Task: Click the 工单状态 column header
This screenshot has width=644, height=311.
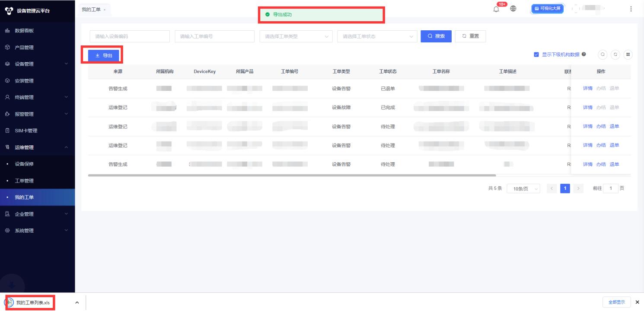Action: (x=388, y=71)
